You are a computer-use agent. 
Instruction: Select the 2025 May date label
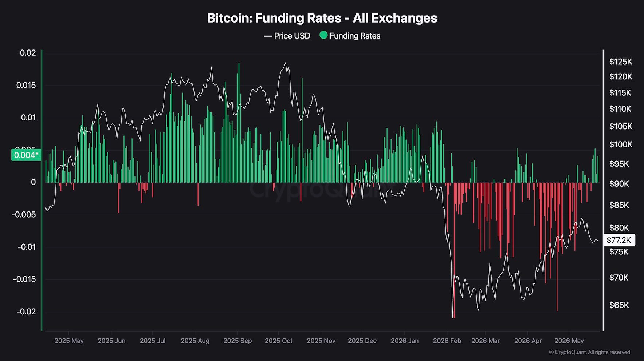pos(69,341)
